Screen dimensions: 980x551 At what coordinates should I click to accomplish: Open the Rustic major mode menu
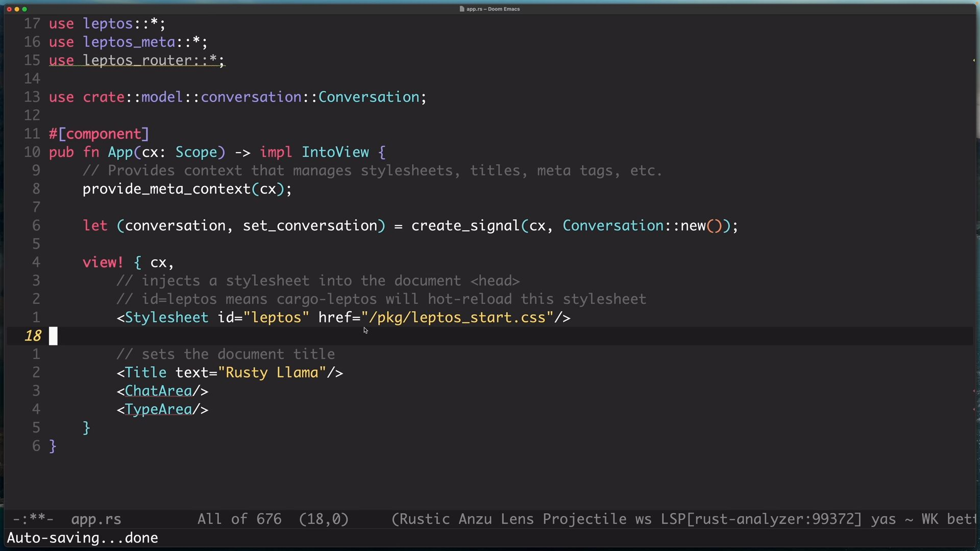pos(424,519)
